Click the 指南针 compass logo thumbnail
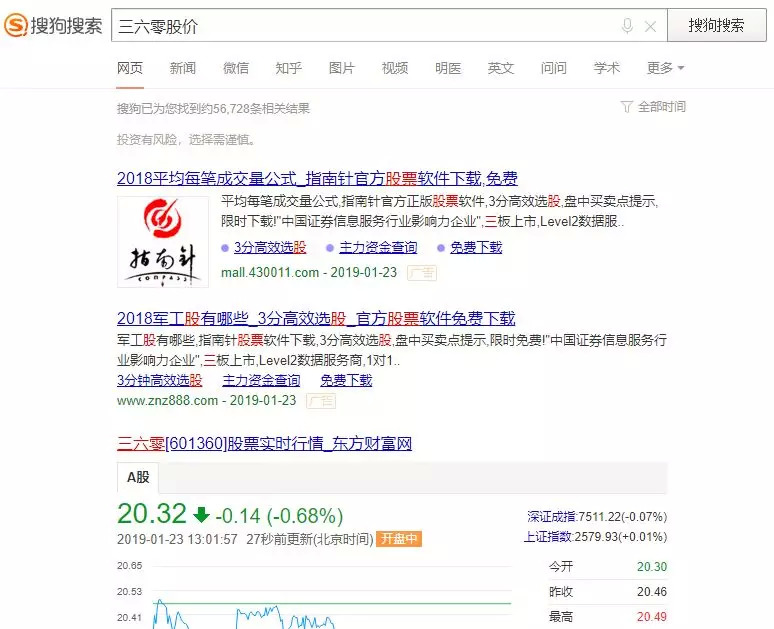Viewport: 774px width, 629px height. 163,241
